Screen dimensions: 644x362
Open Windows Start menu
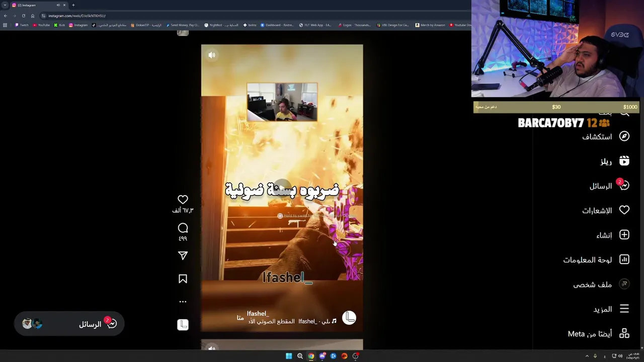click(289, 356)
